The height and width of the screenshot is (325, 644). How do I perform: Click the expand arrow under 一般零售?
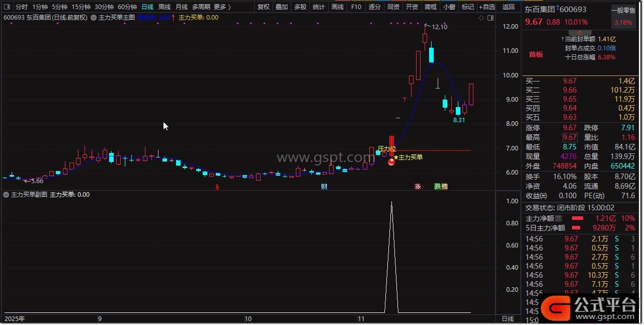[622, 32]
